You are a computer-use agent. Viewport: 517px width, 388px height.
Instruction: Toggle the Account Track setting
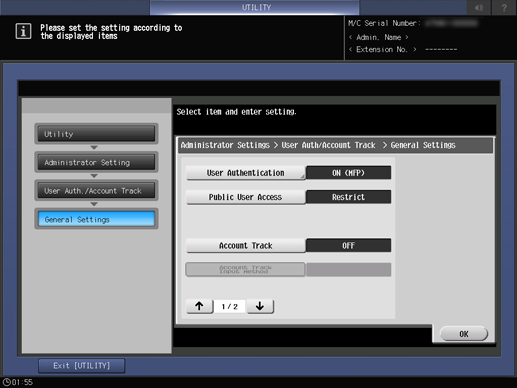pos(246,245)
